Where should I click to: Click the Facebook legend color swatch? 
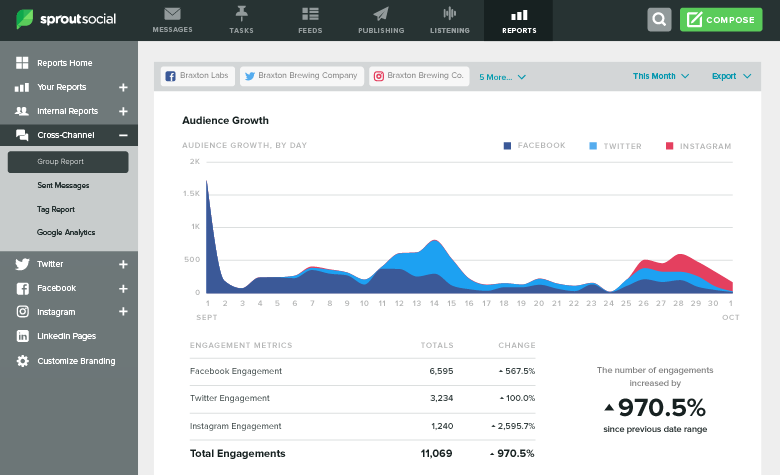point(508,146)
